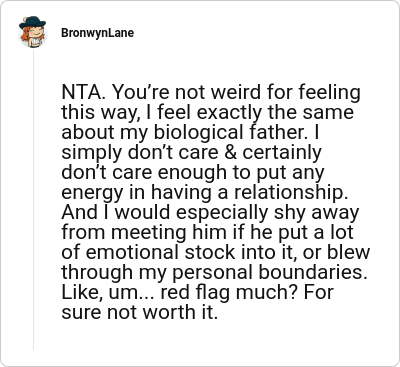Visit the BronwynLane username profile link

(x=97, y=33)
